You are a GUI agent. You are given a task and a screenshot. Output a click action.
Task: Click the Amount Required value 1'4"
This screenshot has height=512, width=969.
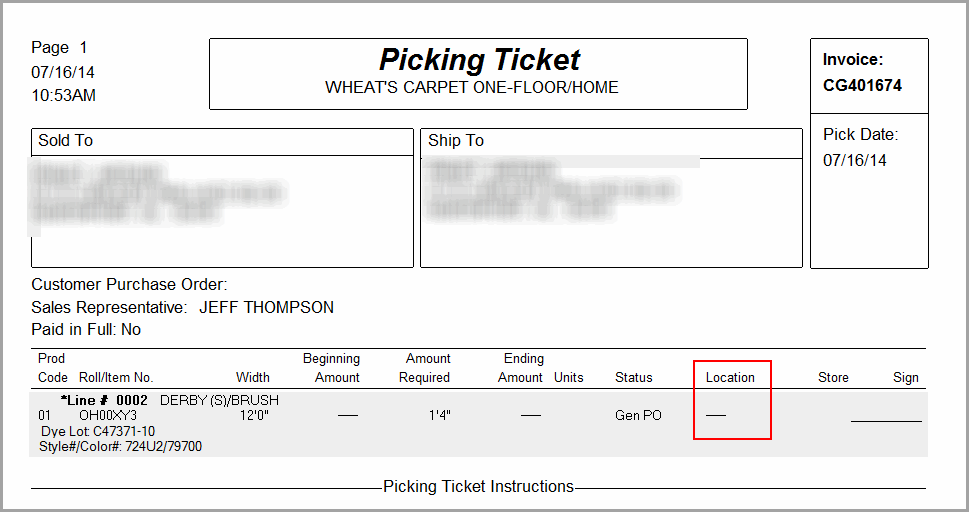pos(439,416)
